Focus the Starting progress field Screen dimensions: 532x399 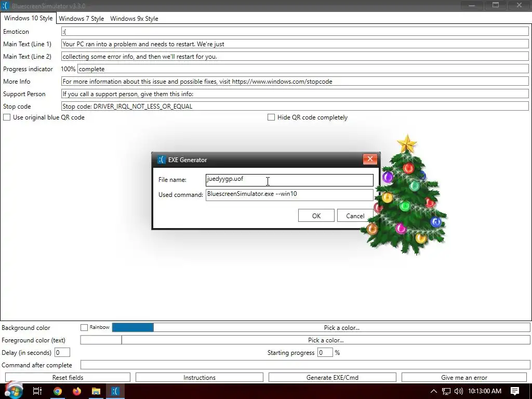tap(325, 353)
